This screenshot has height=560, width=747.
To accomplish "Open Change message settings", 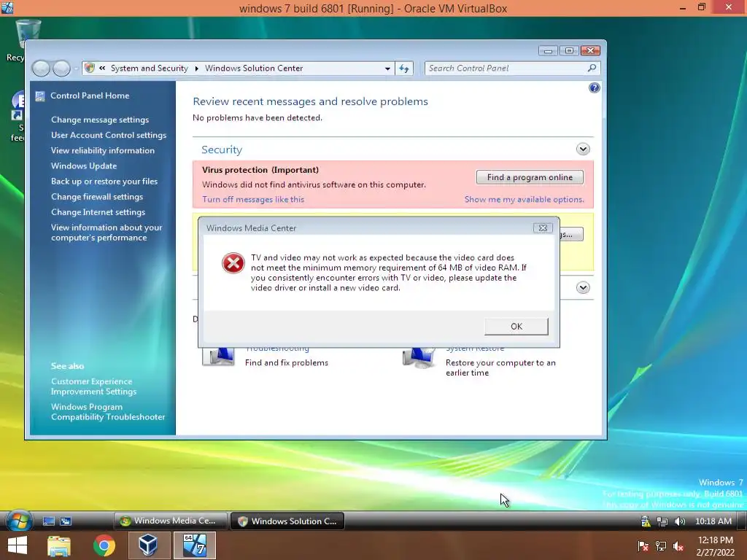I will coord(100,120).
